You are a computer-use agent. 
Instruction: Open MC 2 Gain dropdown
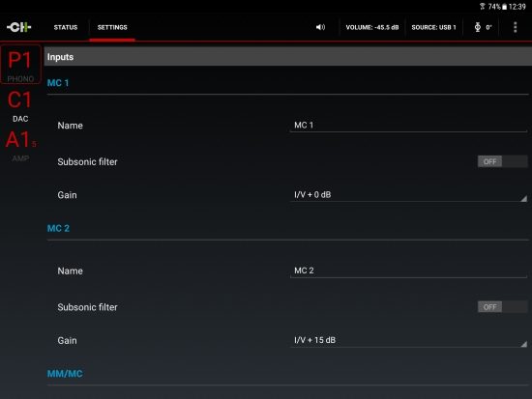[408, 340]
